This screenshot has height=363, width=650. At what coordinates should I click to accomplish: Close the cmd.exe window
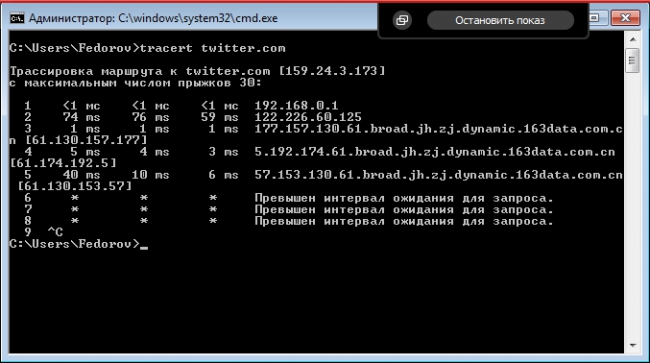tap(625, 18)
